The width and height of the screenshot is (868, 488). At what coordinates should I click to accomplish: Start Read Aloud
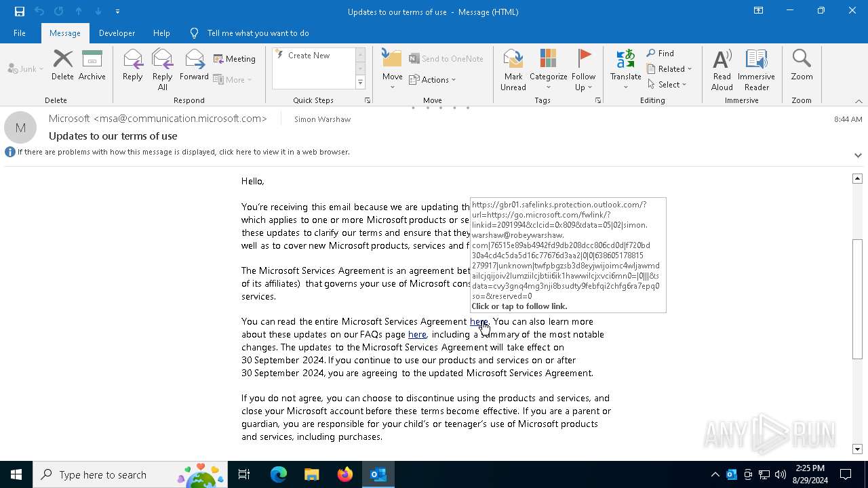[722, 70]
